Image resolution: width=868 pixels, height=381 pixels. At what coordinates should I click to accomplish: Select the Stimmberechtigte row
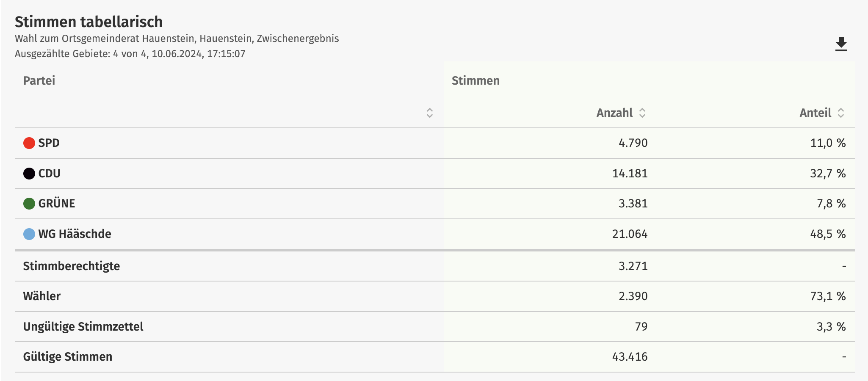tap(434, 266)
